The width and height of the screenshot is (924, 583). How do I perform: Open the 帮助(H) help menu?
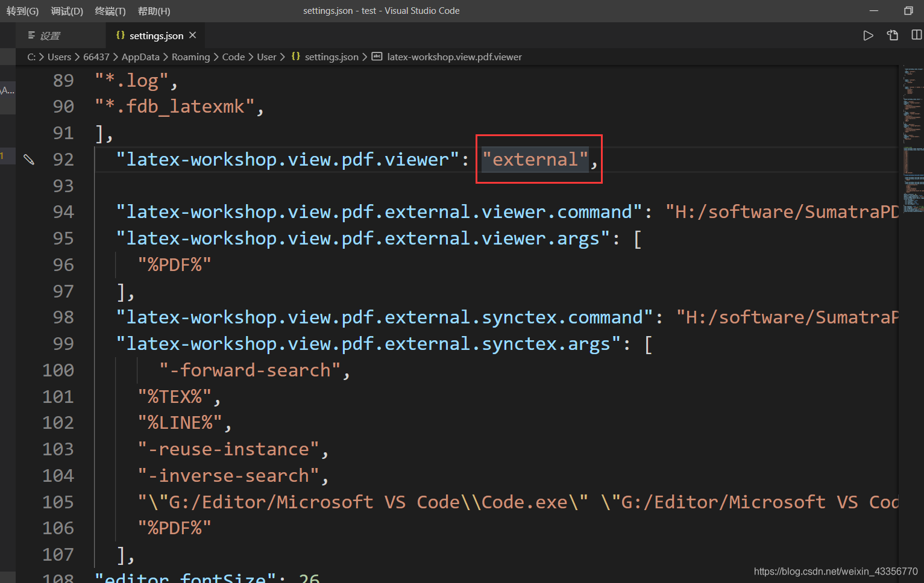click(154, 11)
